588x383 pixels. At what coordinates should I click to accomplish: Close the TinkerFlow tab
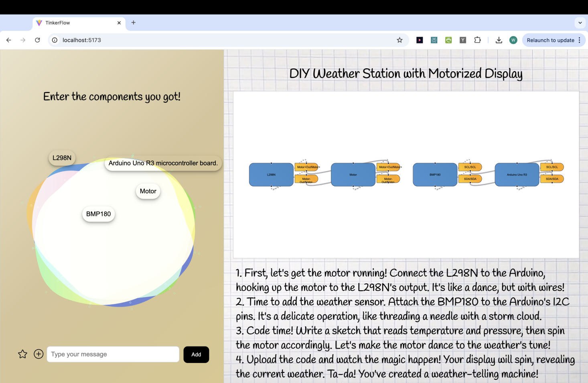point(119,23)
